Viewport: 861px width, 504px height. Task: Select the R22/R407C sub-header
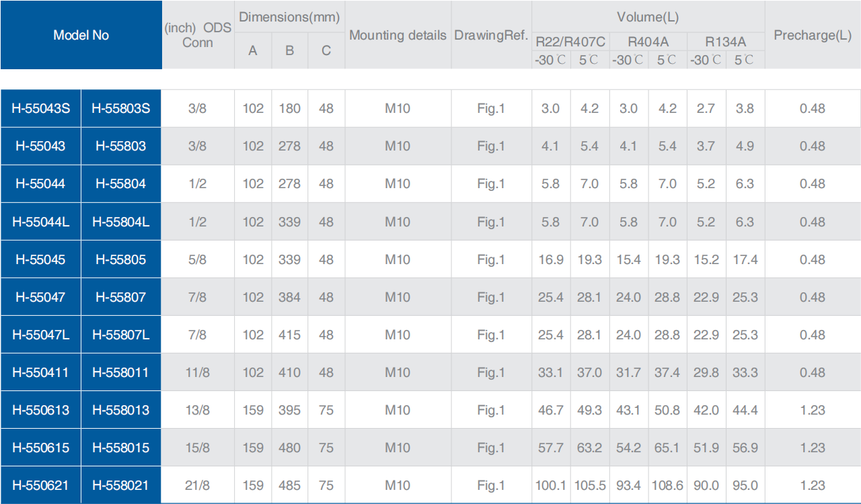570,42
